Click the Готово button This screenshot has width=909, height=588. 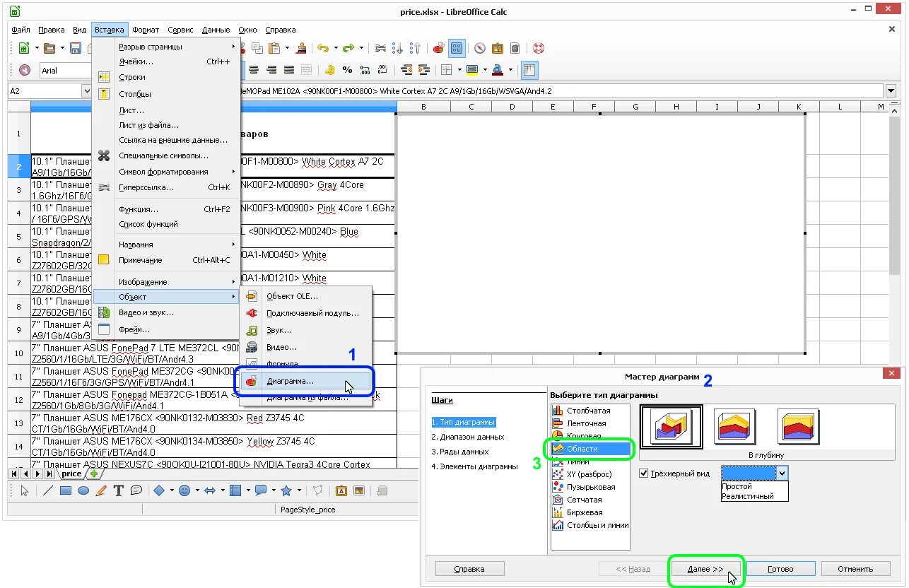[780, 569]
